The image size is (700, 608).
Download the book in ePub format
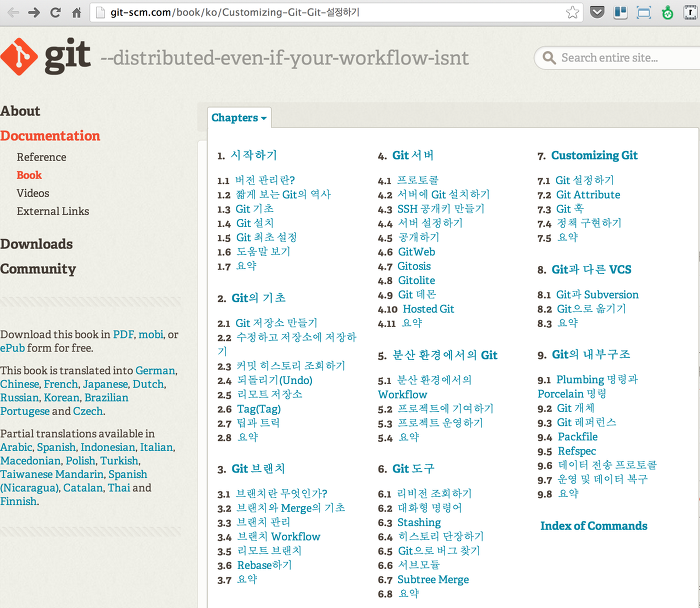pyautogui.click(x=12, y=348)
